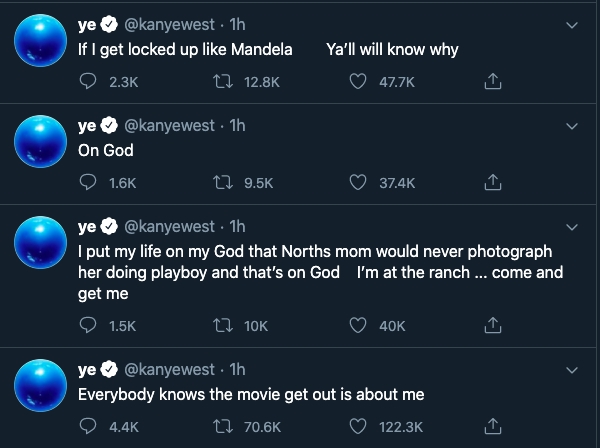Open the chevron menu on ranch tweet
This screenshot has width=600, height=448.
(571, 227)
